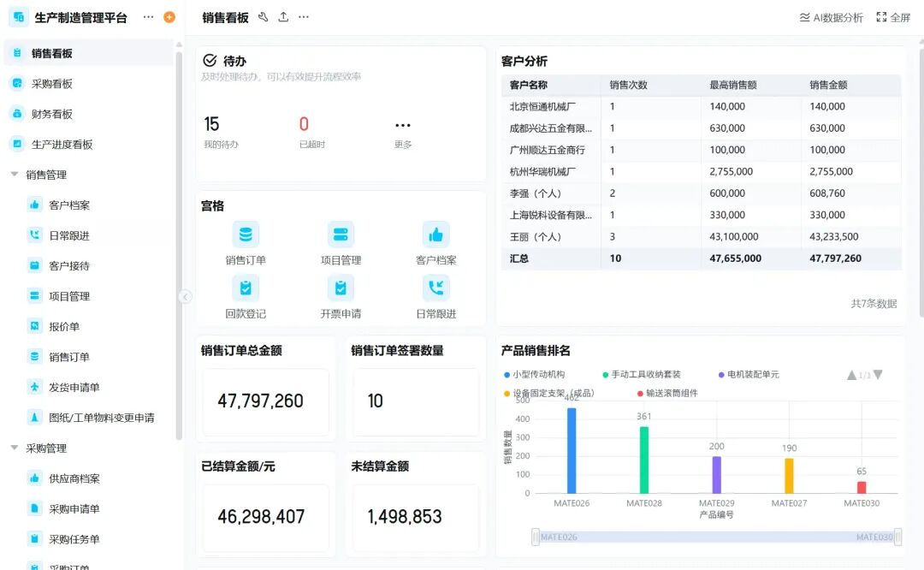
Task: Click the share/export icon beside 销售看板 title
Action: coord(283,17)
